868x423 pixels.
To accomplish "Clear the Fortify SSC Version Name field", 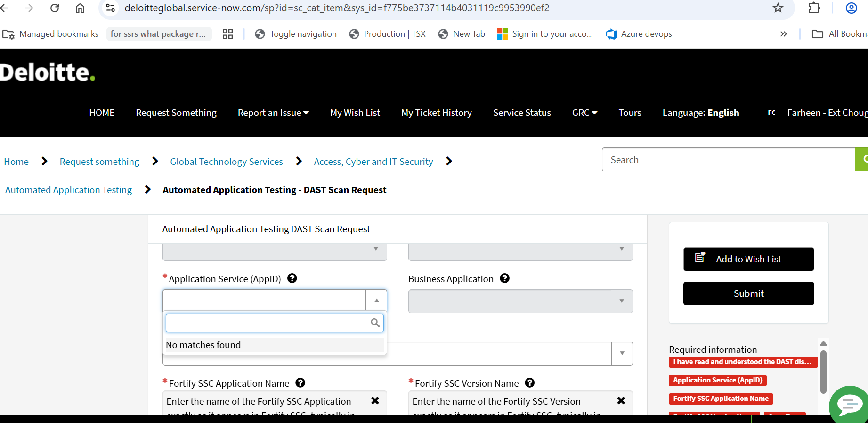I will pos(621,400).
